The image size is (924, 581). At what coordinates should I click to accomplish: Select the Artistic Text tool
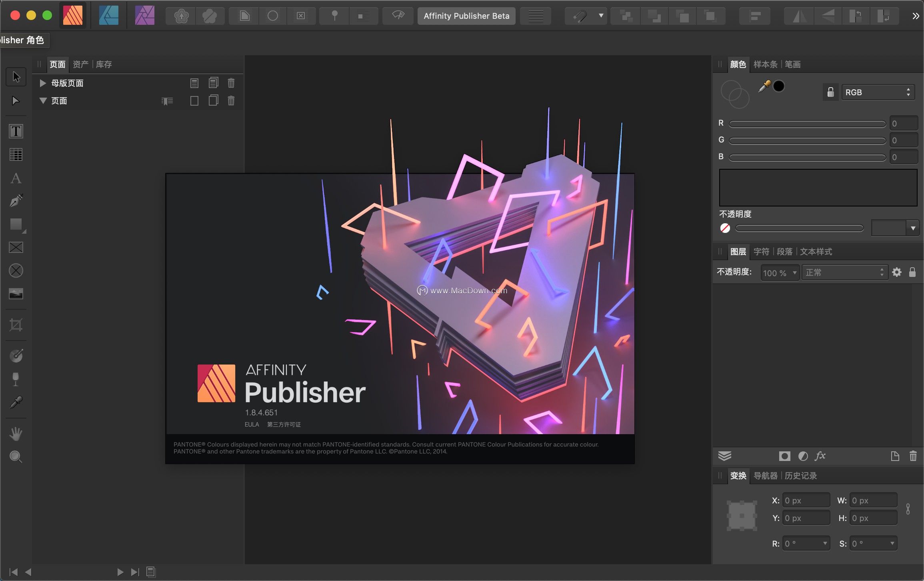16,178
